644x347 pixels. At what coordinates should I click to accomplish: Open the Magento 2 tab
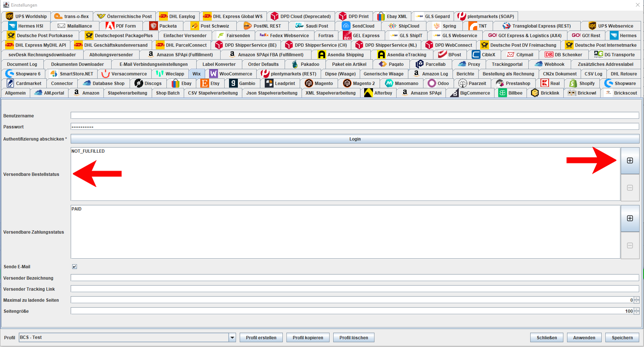(359, 83)
